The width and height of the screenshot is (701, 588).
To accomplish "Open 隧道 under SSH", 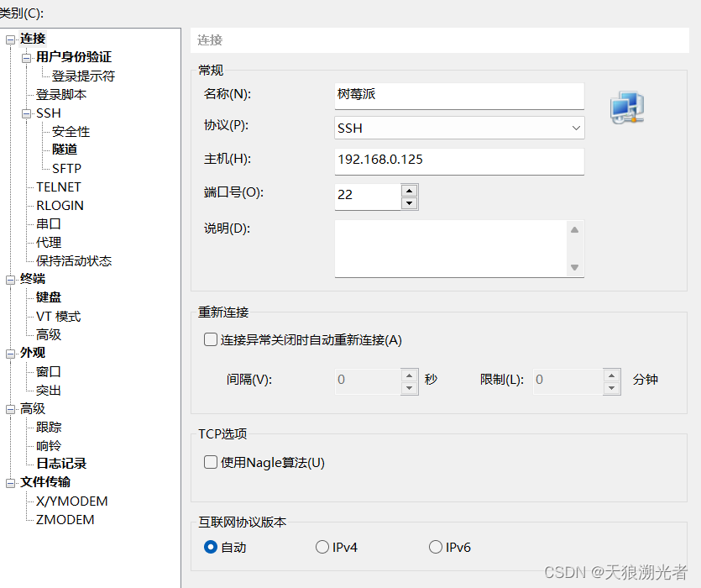I will click(x=65, y=149).
